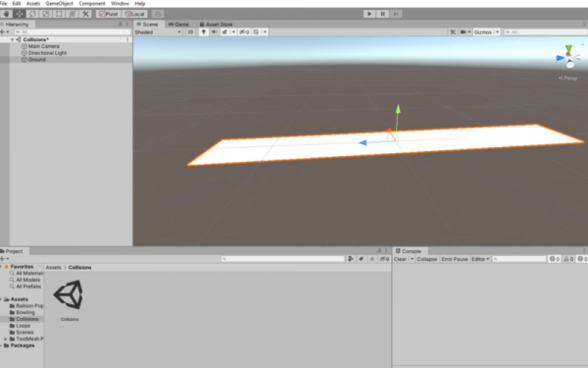588x368 pixels.
Task: Select the Move tool
Action: click(x=20, y=14)
